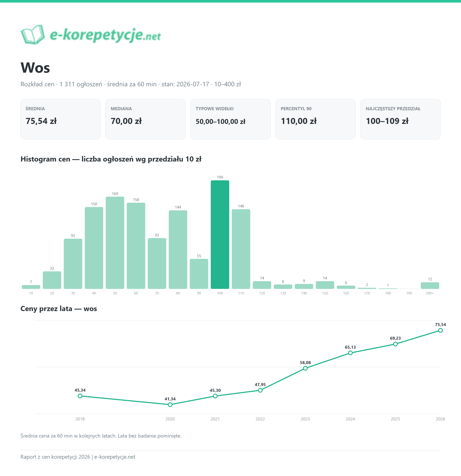Select the 146 bar at price 110
The width and height of the screenshot is (461, 476).
(x=241, y=249)
